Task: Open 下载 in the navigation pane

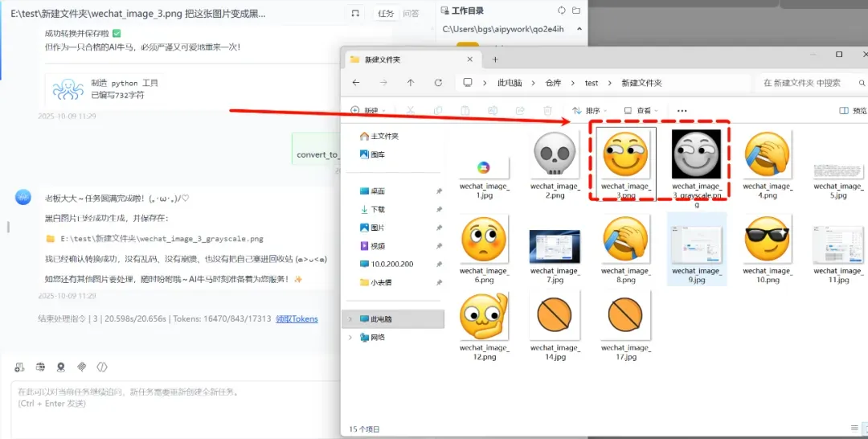Action: (x=373, y=209)
